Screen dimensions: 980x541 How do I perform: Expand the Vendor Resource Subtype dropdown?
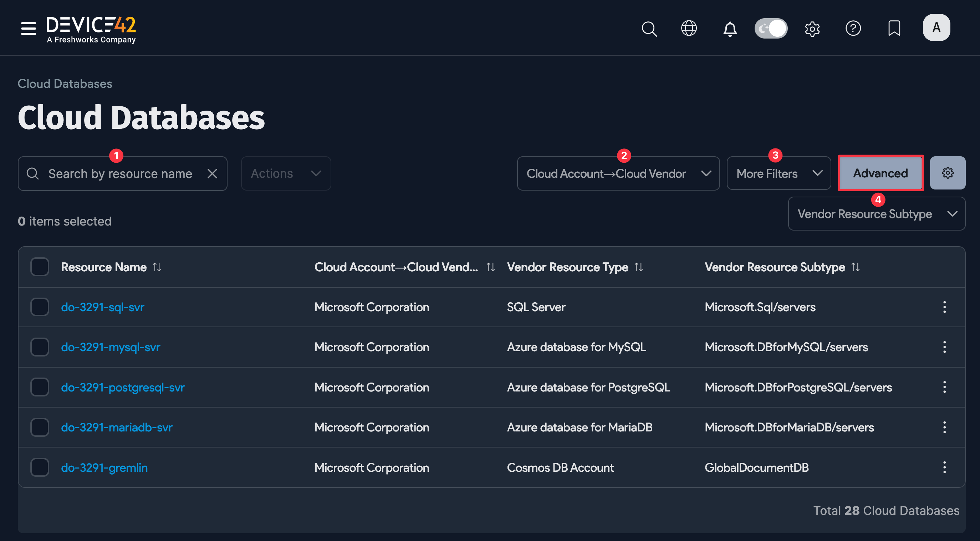coord(876,214)
